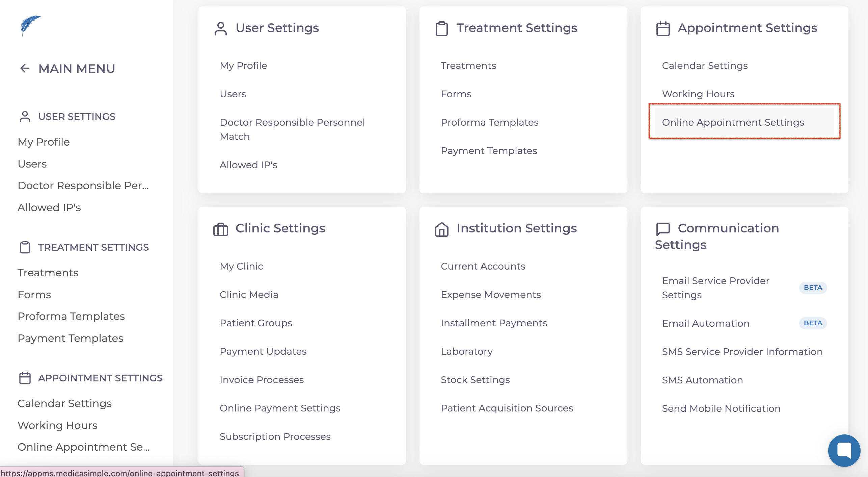Click sidebar APPOINTMENT SETTINGS calendar icon
The width and height of the screenshot is (868, 477).
[25, 378]
